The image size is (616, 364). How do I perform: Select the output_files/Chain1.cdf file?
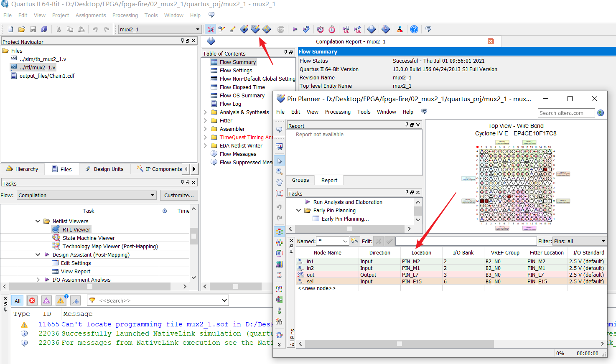[x=47, y=76]
